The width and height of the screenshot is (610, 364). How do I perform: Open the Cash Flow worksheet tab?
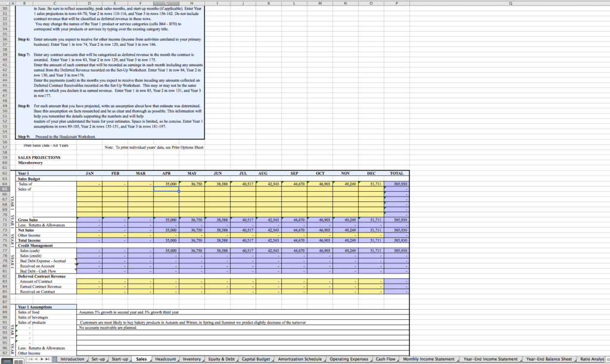tap(385, 359)
